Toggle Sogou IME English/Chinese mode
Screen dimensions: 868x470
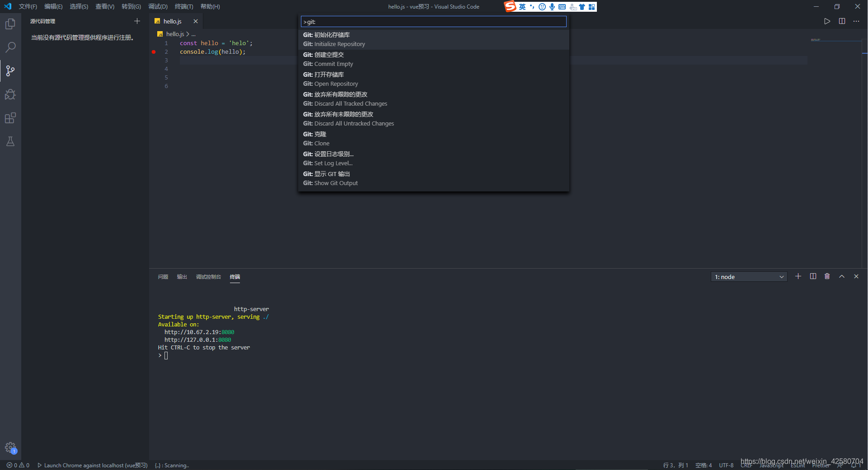click(x=522, y=7)
